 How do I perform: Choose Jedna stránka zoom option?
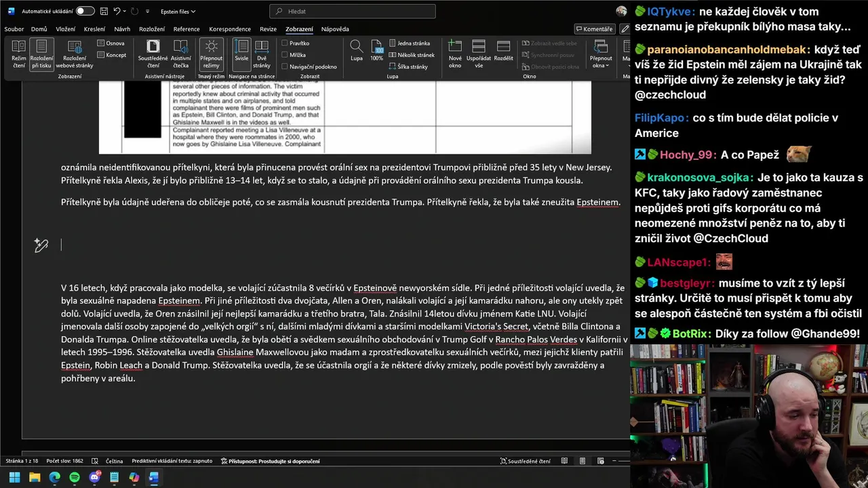point(410,43)
